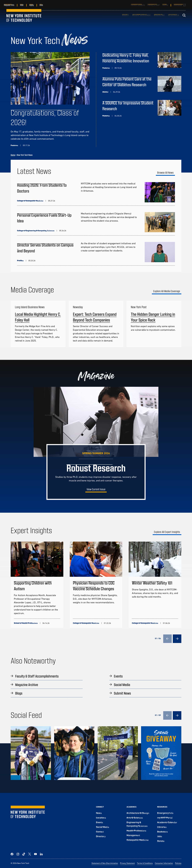
Task: Open the search magnifier icon
Action: pyautogui.click(x=184, y=15)
